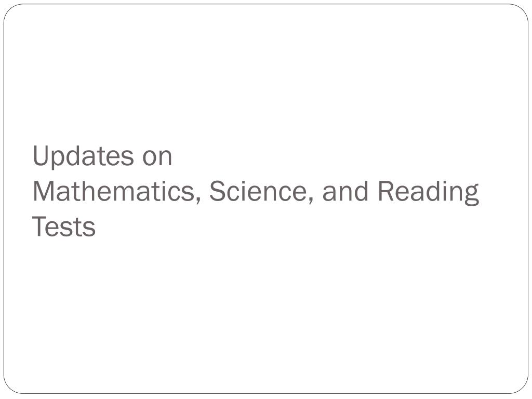
Task: Click the capital "T" in "Tests"
Action: click(39, 227)
